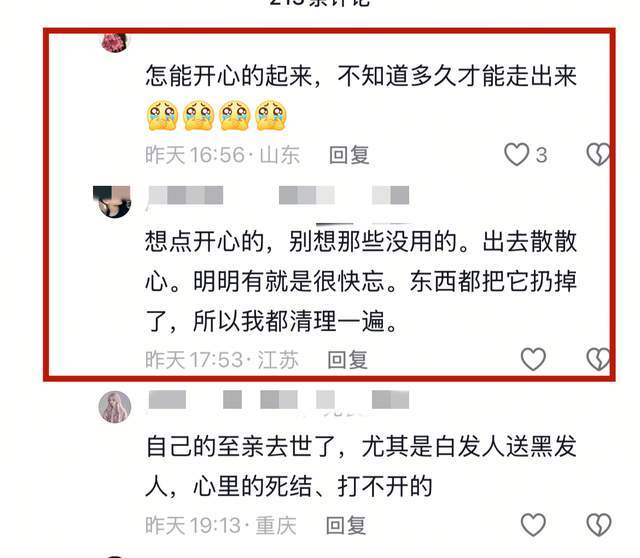
Task: Like the Shandong comment with 3 likes
Action: tap(516, 155)
